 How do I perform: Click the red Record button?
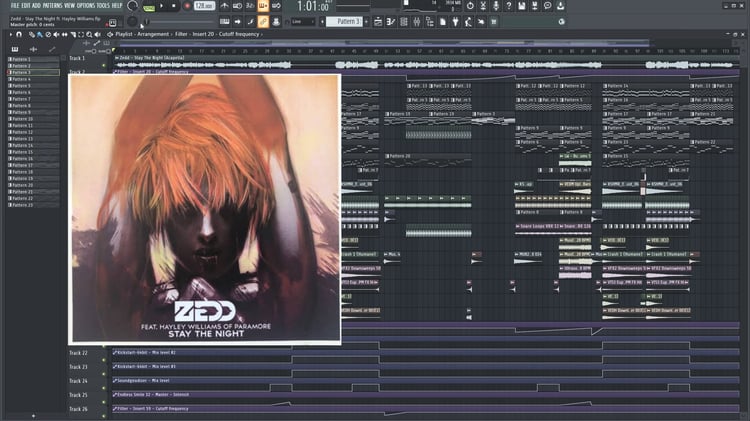pyautogui.click(x=187, y=6)
